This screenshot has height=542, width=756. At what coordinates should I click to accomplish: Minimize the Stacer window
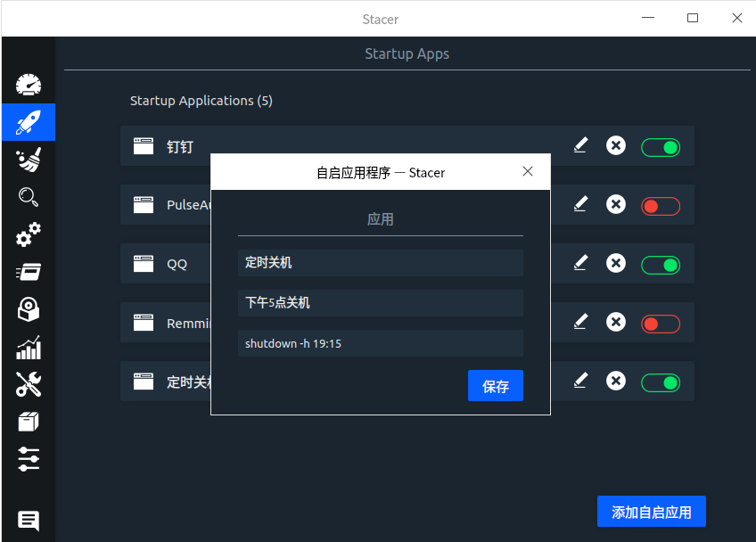point(648,19)
